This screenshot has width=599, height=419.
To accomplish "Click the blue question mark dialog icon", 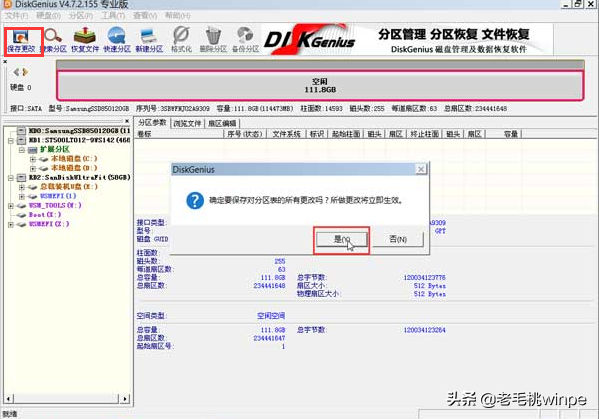I will [195, 201].
